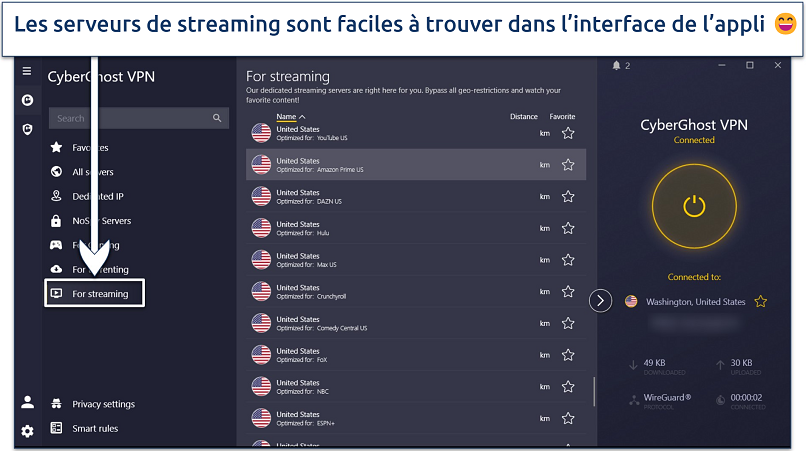Image resolution: width=806 pixels, height=451 pixels.
Task: Sort servers by the Name column arrow
Action: click(x=302, y=117)
